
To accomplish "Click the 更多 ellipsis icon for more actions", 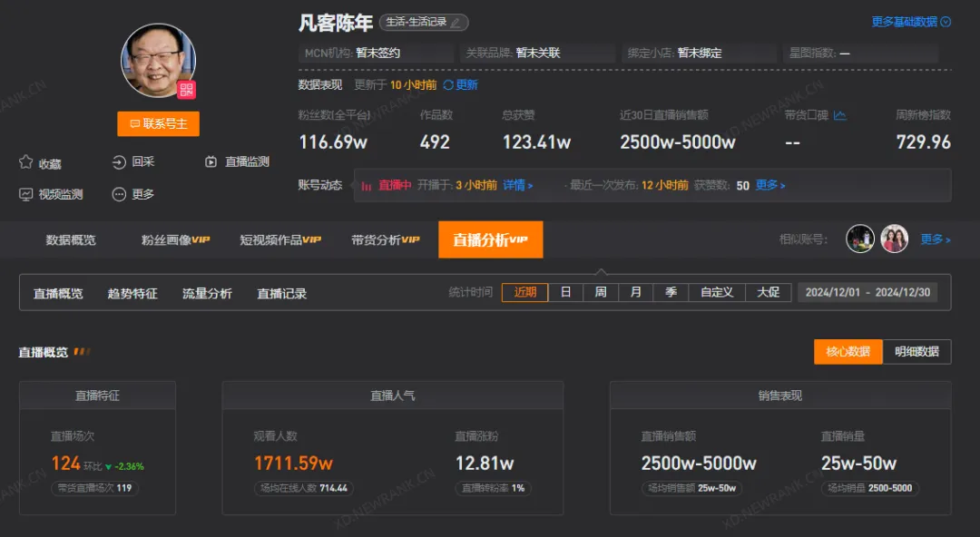I will pos(118,193).
